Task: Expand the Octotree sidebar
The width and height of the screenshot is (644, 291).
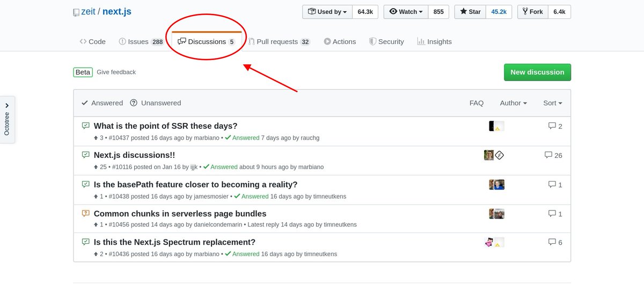Action: 7,120
